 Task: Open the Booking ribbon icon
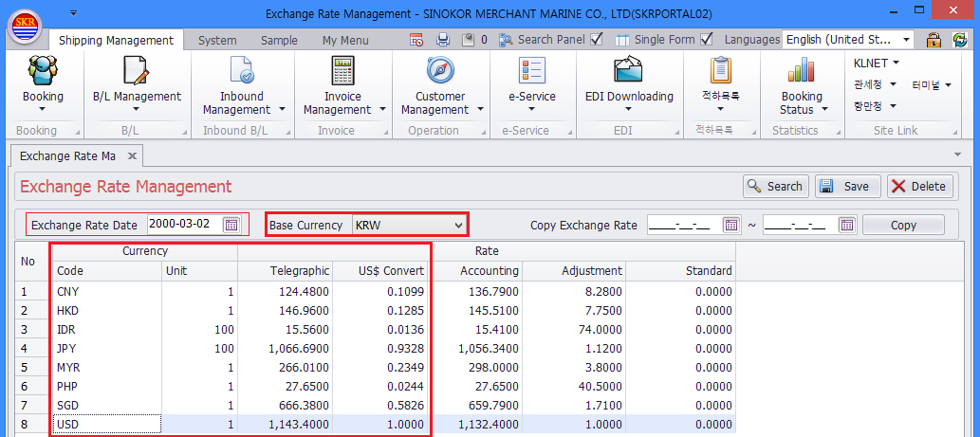click(x=43, y=69)
